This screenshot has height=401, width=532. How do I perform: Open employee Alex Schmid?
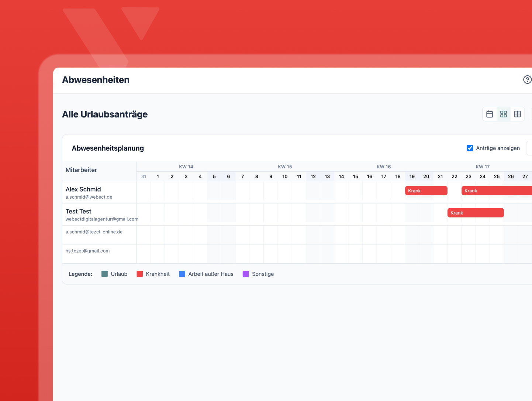tap(83, 189)
